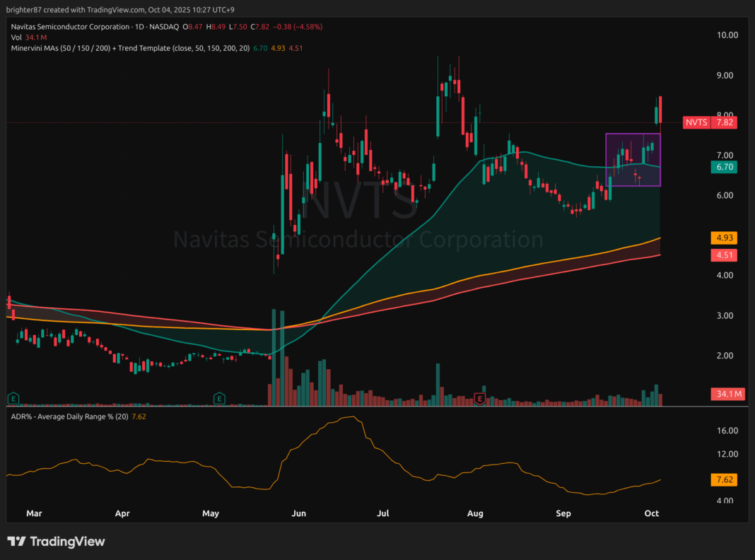Click the TradingView logo at bottom left
The width and height of the screenshot is (755, 560).
pos(56,542)
